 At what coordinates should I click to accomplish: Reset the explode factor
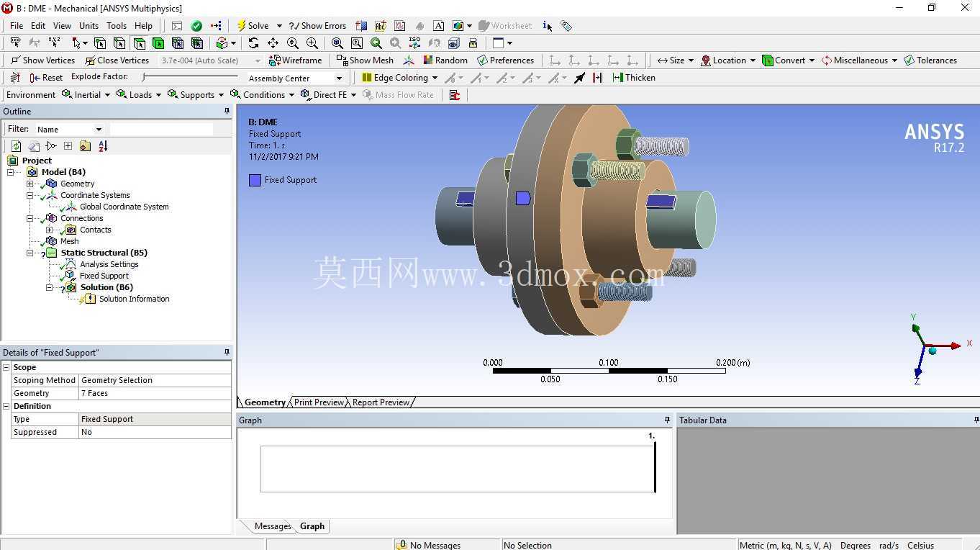(x=46, y=78)
